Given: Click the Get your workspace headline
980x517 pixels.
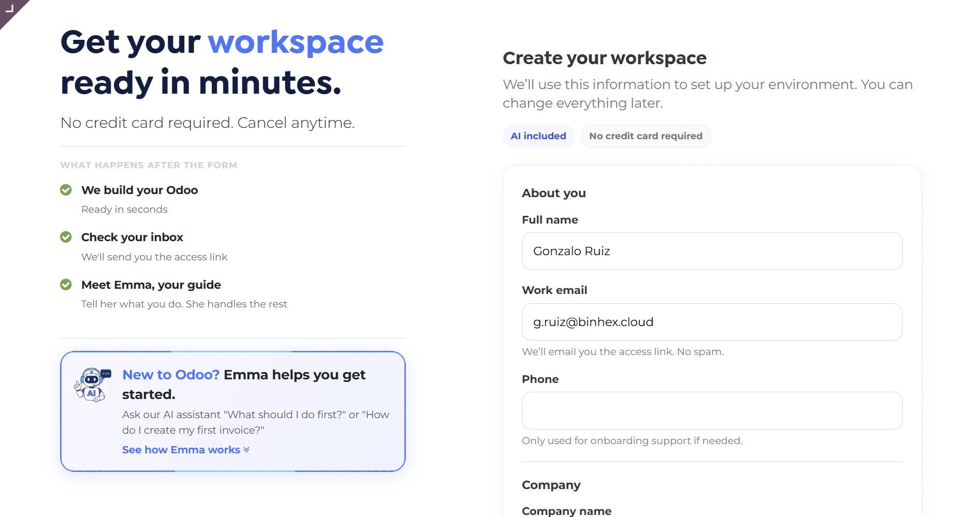Looking at the screenshot, I should click(x=222, y=62).
